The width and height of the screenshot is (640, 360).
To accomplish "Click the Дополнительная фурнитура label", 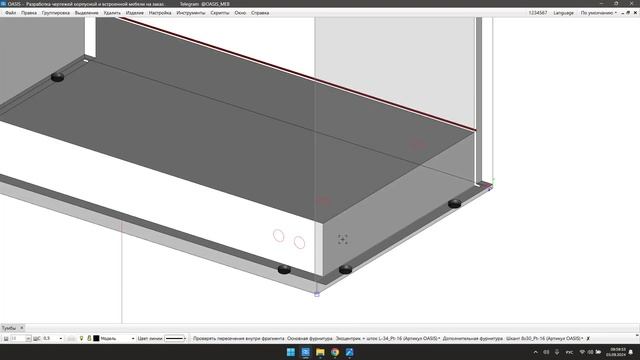I will pyautogui.click(x=473, y=338).
